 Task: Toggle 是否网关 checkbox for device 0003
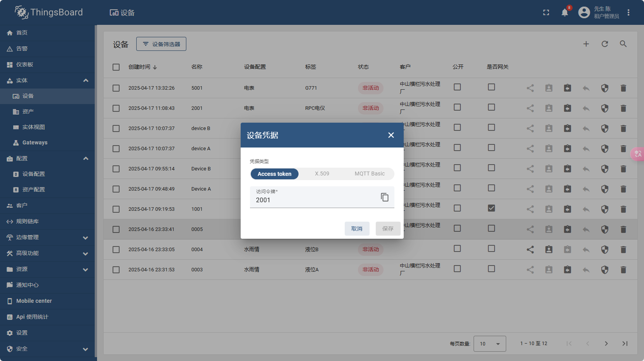coord(491,269)
